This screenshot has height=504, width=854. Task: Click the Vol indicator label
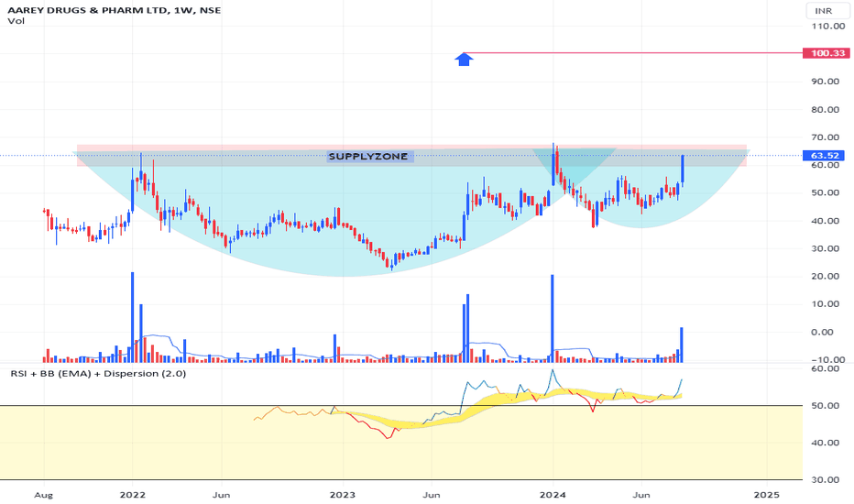[16, 21]
